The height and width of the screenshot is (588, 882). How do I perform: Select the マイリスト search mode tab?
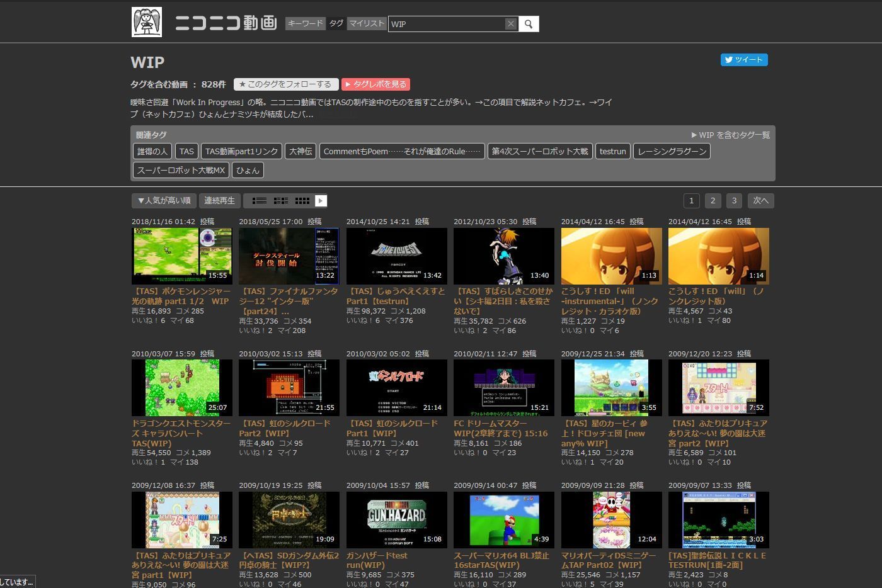click(367, 23)
